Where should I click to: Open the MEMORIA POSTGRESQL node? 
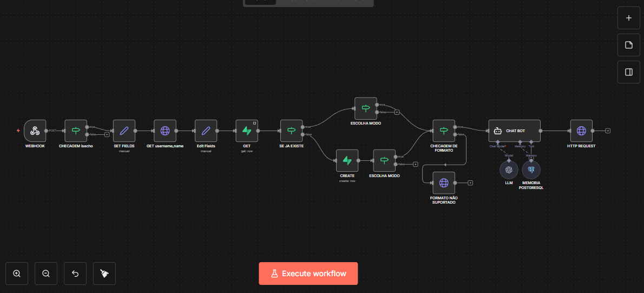tap(531, 170)
